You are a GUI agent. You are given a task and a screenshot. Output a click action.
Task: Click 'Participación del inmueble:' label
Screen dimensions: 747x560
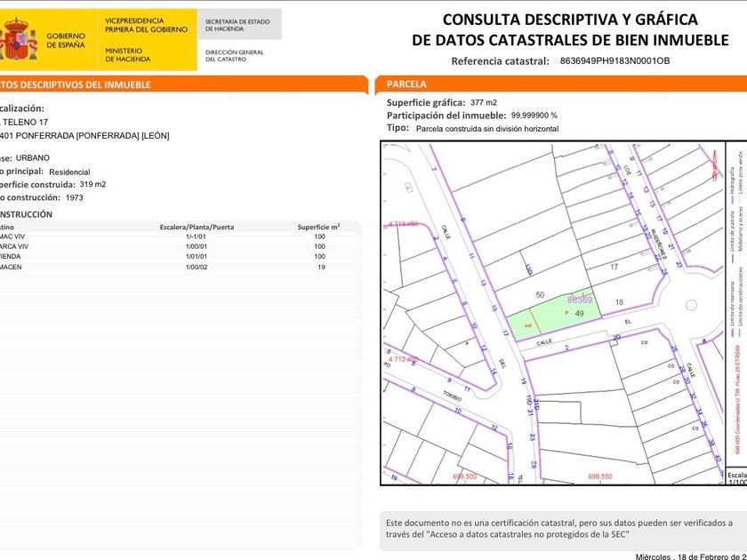446,116
